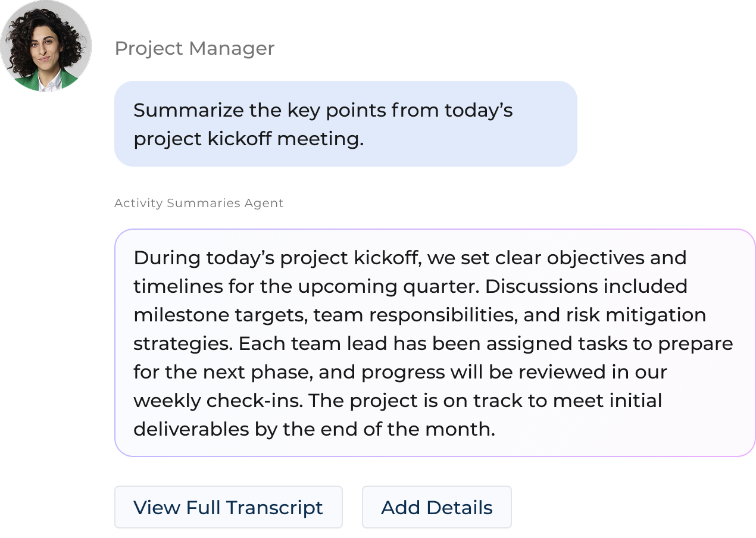The height and width of the screenshot is (538, 756).
Task: Click the "Activity Summaries Agent" label
Action: click(x=199, y=203)
